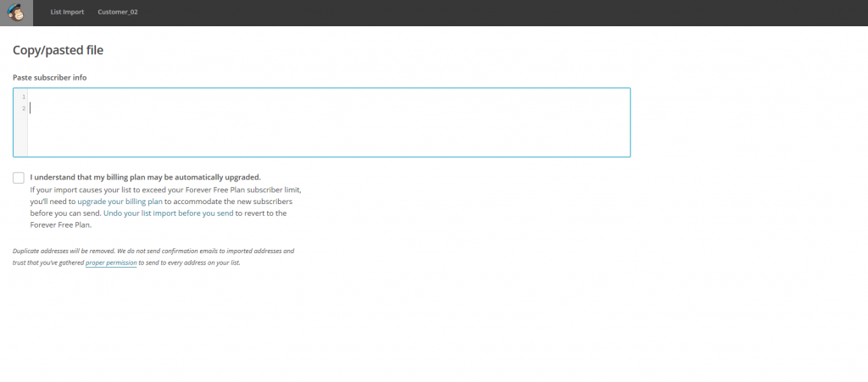Tick the billing plan upgrade checkbox
Image resolution: width=868 pixels, height=382 pixels.
click(19, 178)
